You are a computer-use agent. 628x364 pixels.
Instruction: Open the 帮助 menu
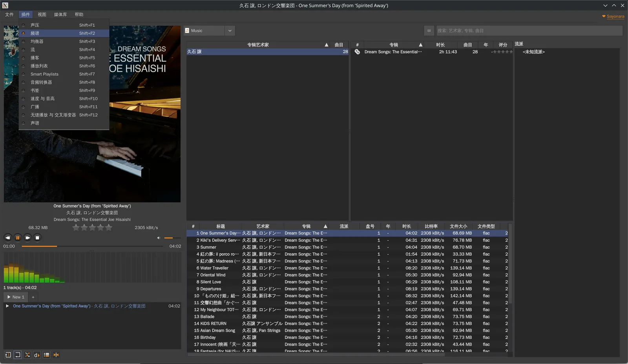pyautogui.click(x=79, y=15)
